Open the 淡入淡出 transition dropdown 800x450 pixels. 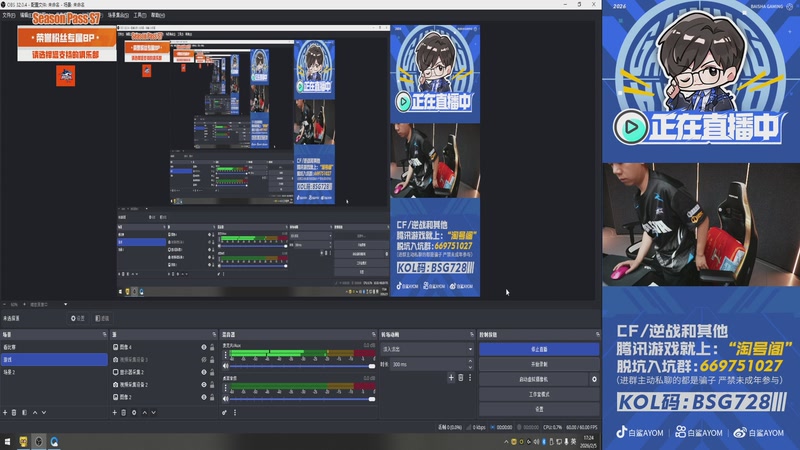pos(428,349)
